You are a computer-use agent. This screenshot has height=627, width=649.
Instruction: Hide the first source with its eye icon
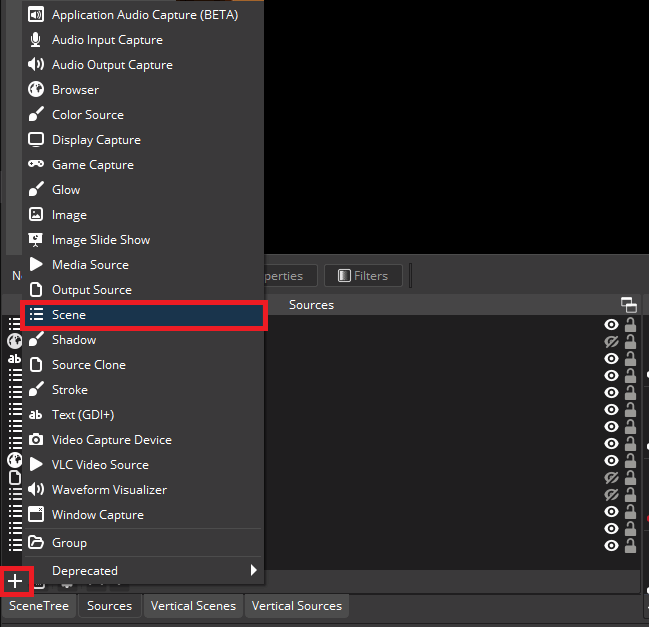(x=611, y=325)
